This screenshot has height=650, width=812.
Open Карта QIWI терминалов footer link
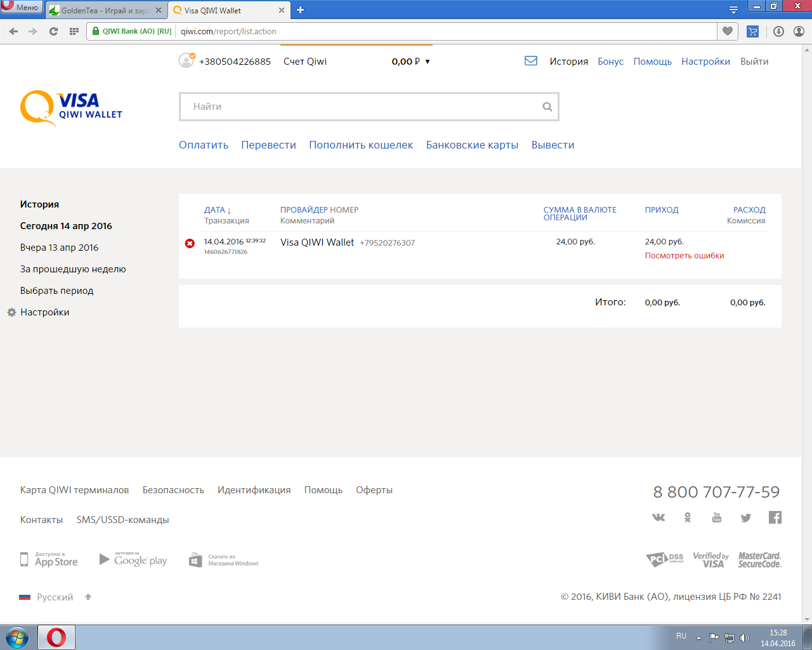click(74, 490)
